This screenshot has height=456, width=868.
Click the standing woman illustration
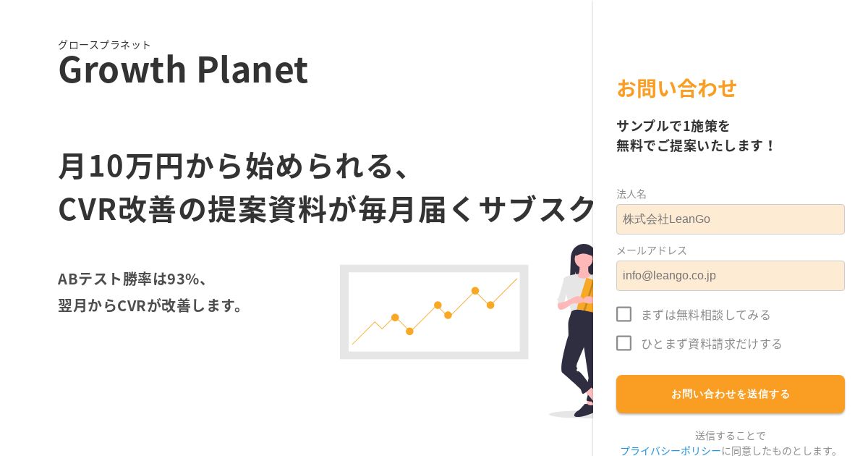click(576, 330)
